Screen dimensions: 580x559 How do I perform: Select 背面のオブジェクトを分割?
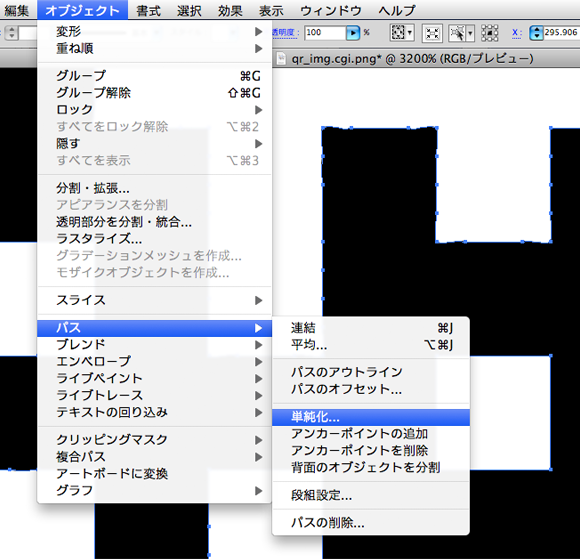371,468
